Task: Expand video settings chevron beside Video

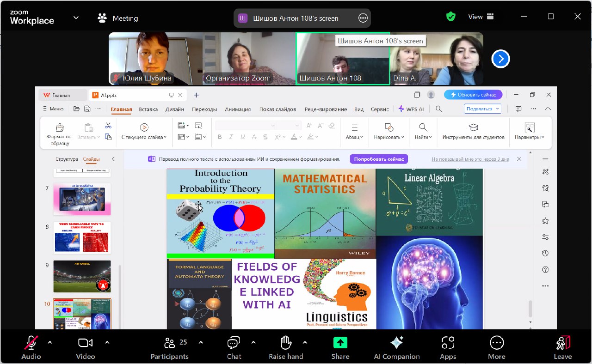Action: coord(107,342)
